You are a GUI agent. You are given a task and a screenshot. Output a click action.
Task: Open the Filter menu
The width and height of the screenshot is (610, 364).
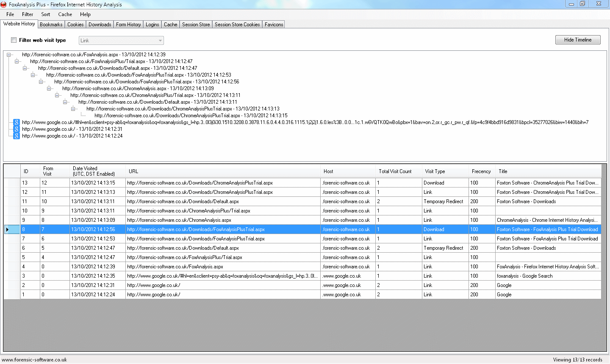pyautogui.click(x=28, y=14)
